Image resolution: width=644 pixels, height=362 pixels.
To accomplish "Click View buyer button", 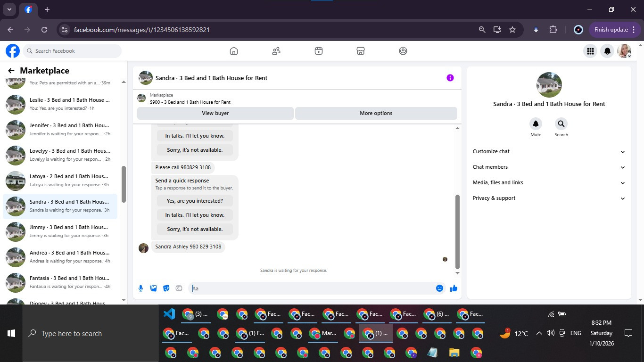I will tap(215, 113).
